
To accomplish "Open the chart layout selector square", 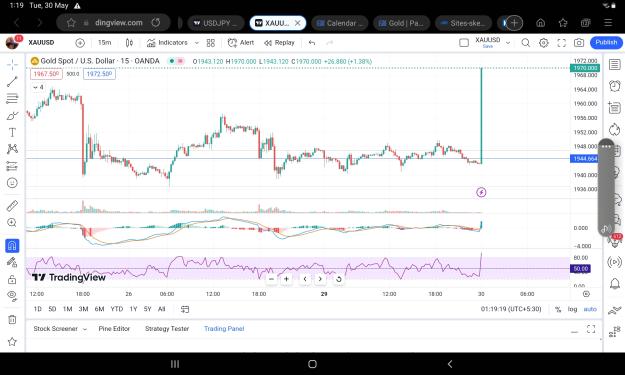I will tap(464, 43).
